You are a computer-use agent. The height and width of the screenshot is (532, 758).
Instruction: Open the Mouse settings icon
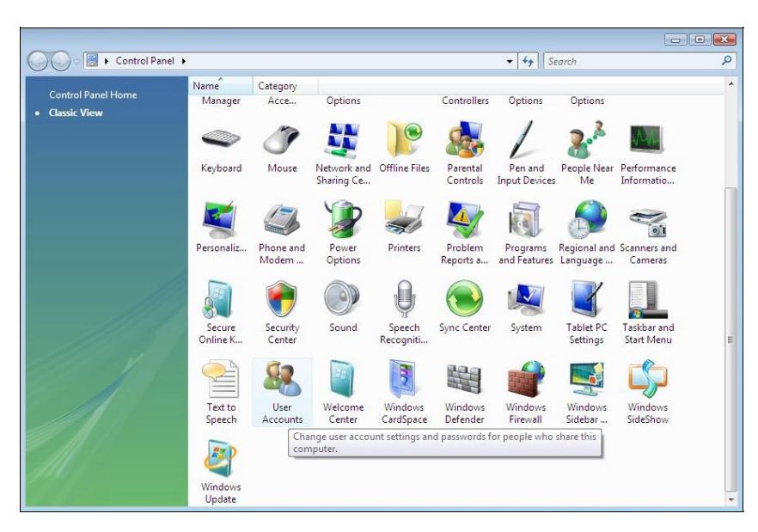[282, 148]
